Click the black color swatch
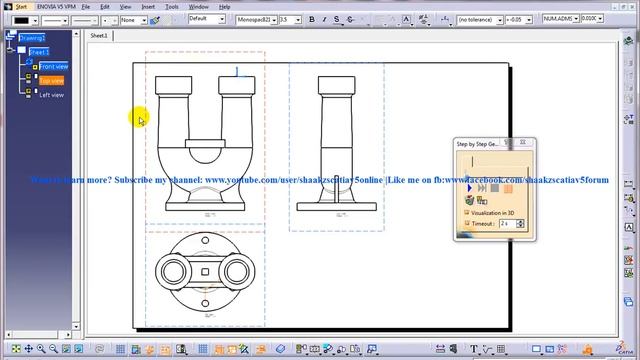The image size is (640, 360). (x=21, y=20)
